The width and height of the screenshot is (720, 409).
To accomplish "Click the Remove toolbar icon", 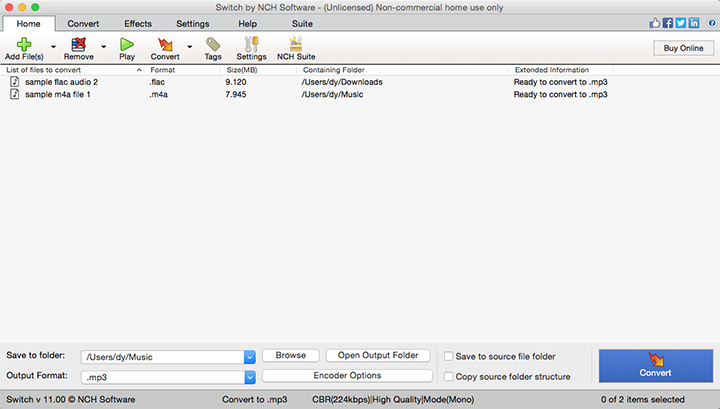I will [79, 44].
